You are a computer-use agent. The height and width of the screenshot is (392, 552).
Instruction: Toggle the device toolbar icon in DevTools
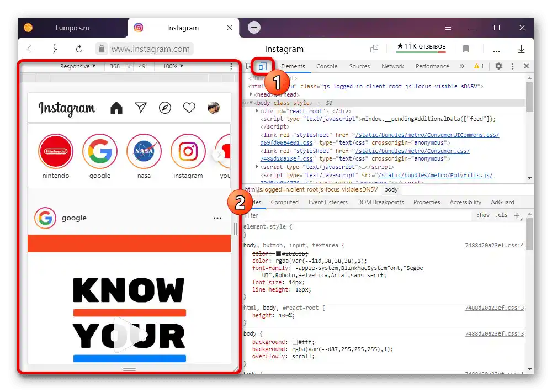[262, 66]
